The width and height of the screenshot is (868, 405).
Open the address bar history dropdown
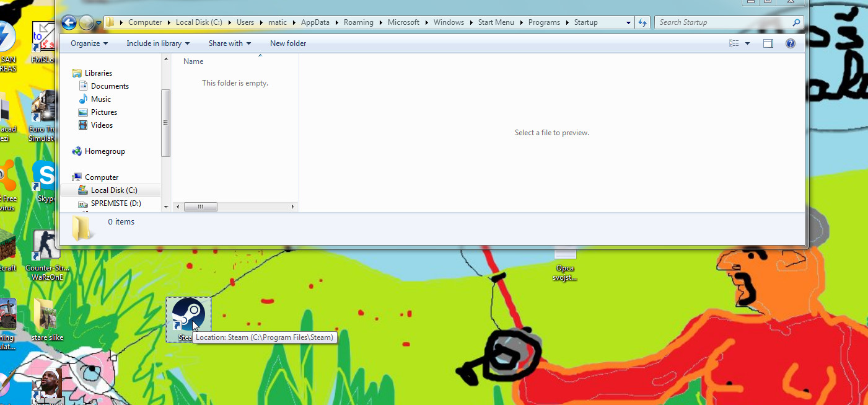point(628,22)
